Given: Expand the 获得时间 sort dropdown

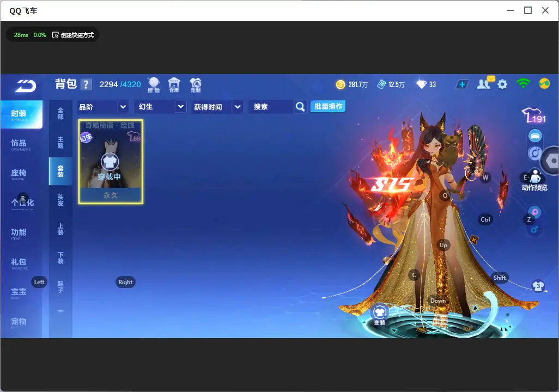Looking at the screenshot, I should 238,107.
